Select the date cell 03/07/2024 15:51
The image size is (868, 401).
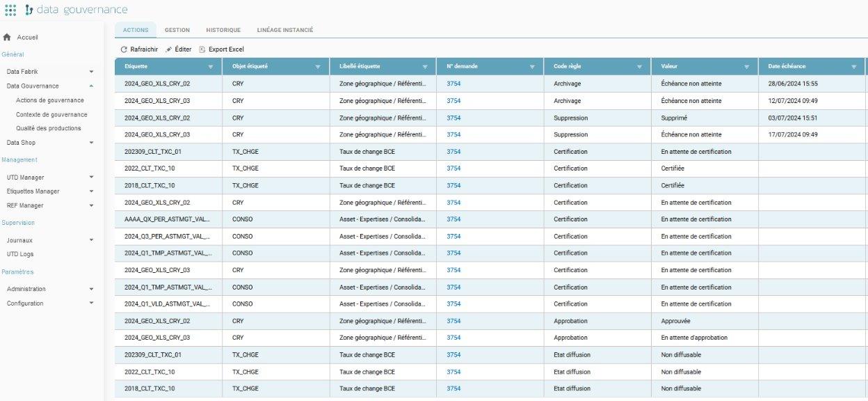point(793,118)
